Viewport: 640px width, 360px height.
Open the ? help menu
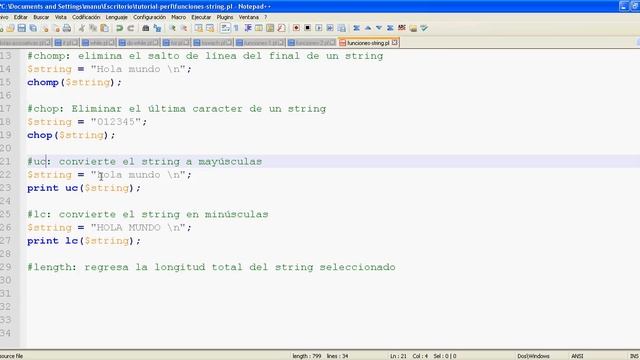265,17
